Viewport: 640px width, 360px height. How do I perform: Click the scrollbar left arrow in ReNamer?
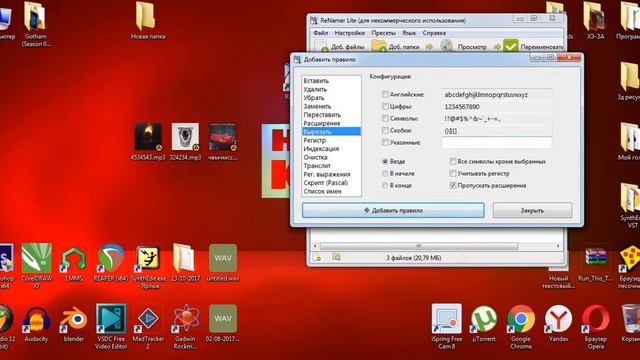pyautogui.click(x=315, y=246)
